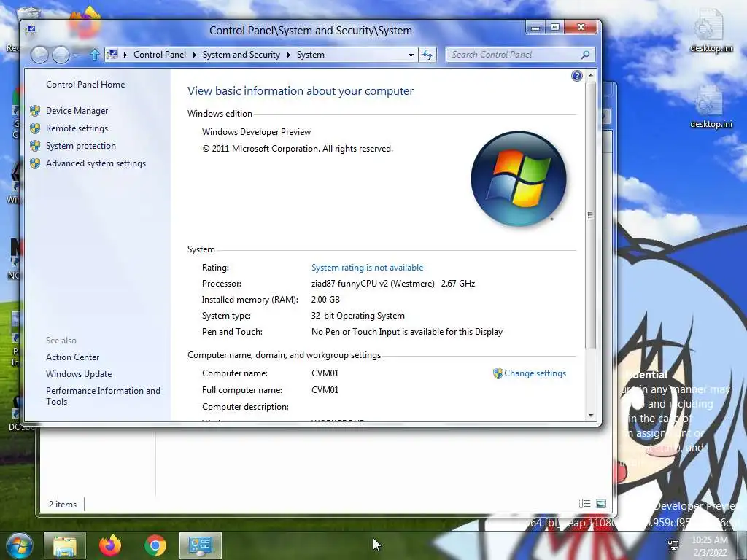Refresh the Control Panel page
This screenshot has height=560, width=747.
(427, 55)
